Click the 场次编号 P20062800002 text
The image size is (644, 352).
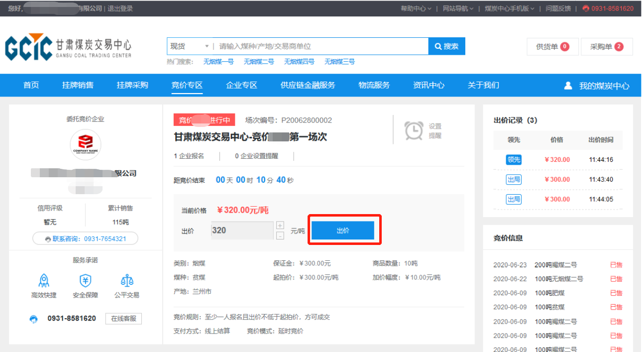pyautogui.click(x=289, y=120)
